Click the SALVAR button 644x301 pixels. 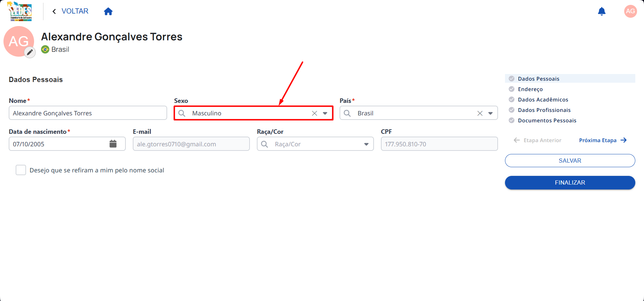pos(570,161)
